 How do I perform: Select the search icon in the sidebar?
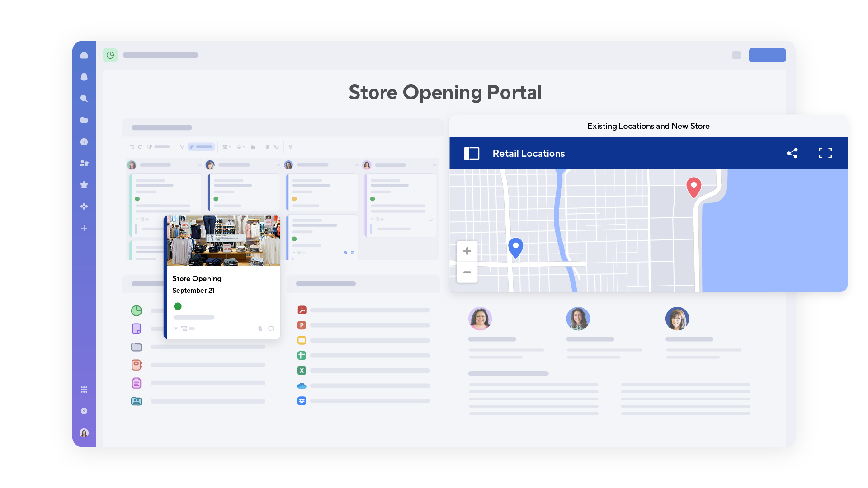[x=84, y=98]
